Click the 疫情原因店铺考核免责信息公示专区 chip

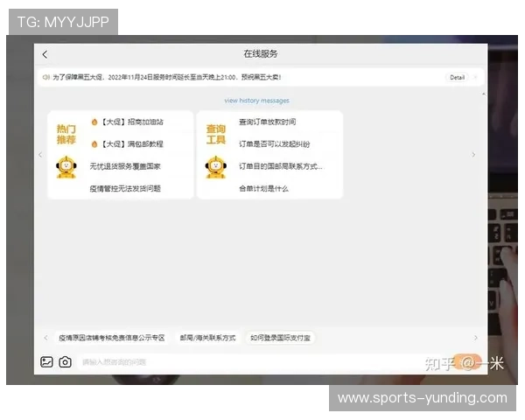(x=112, y=338)
